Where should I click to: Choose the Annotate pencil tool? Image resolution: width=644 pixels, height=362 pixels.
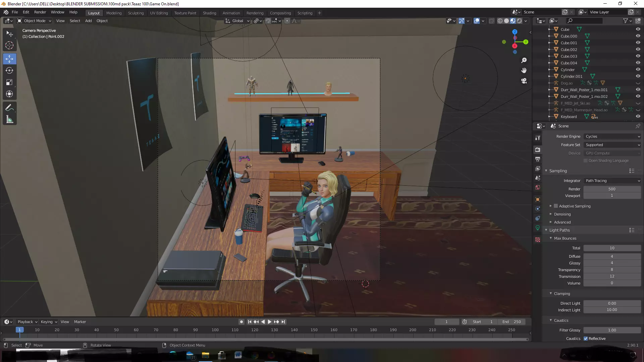point(9,108)
